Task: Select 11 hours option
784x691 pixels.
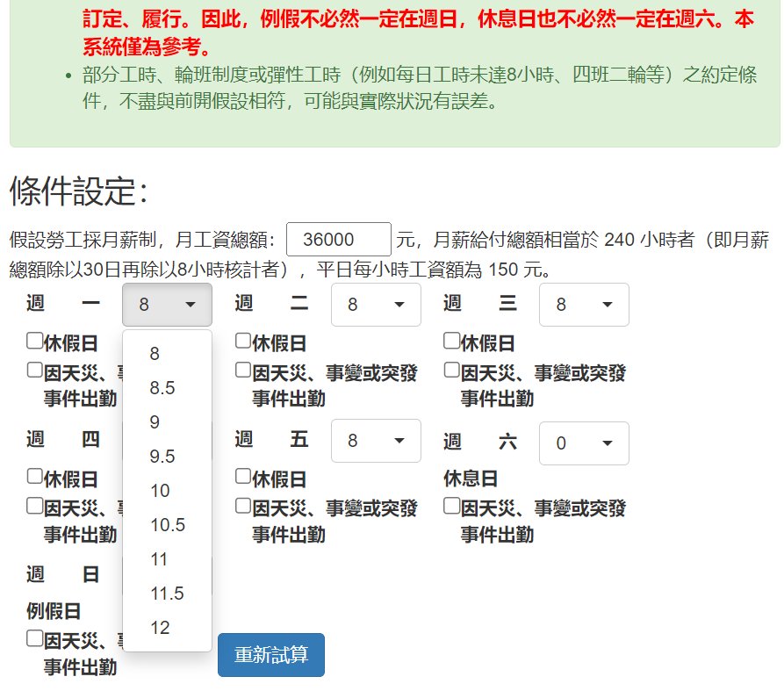Action: pos(167,559)
